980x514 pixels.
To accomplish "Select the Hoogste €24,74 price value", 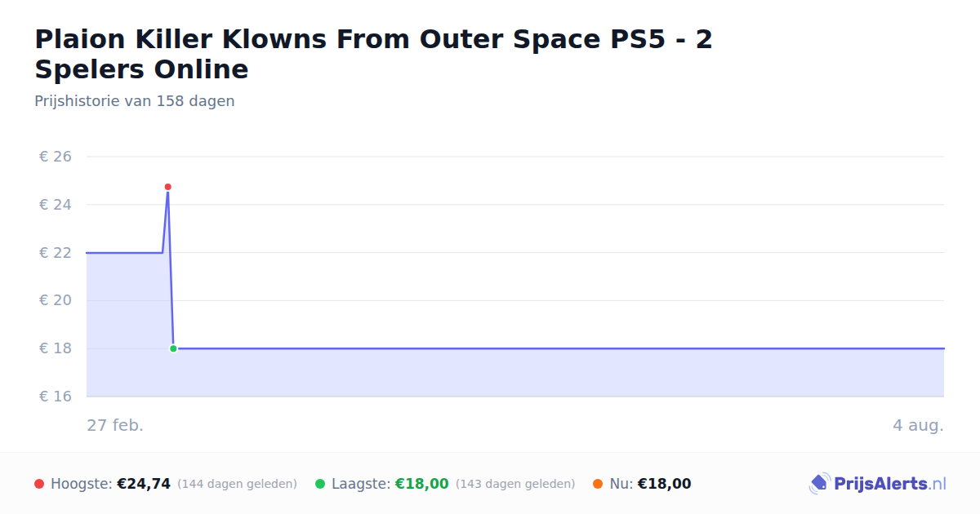I will tap(144, 484).
